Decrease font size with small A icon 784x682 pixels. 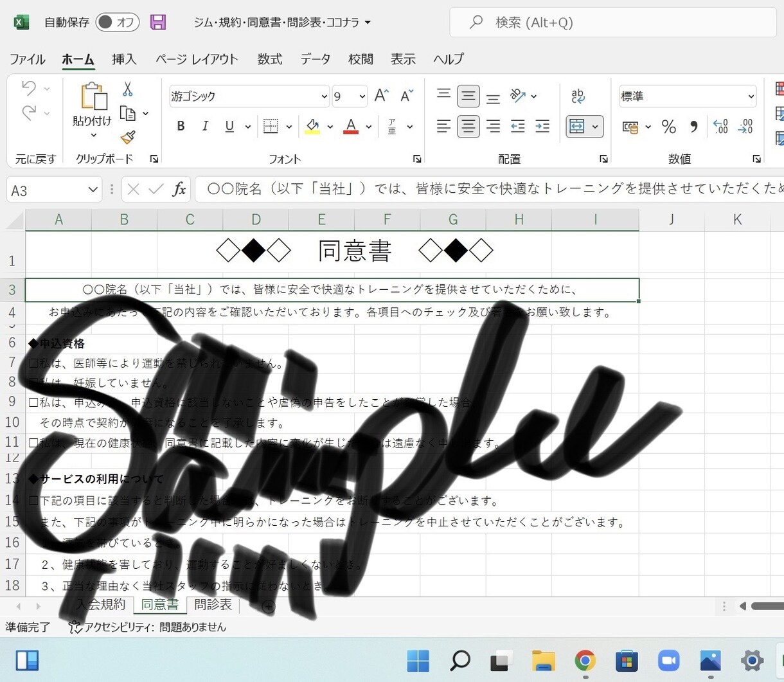(x=407, y=96)
